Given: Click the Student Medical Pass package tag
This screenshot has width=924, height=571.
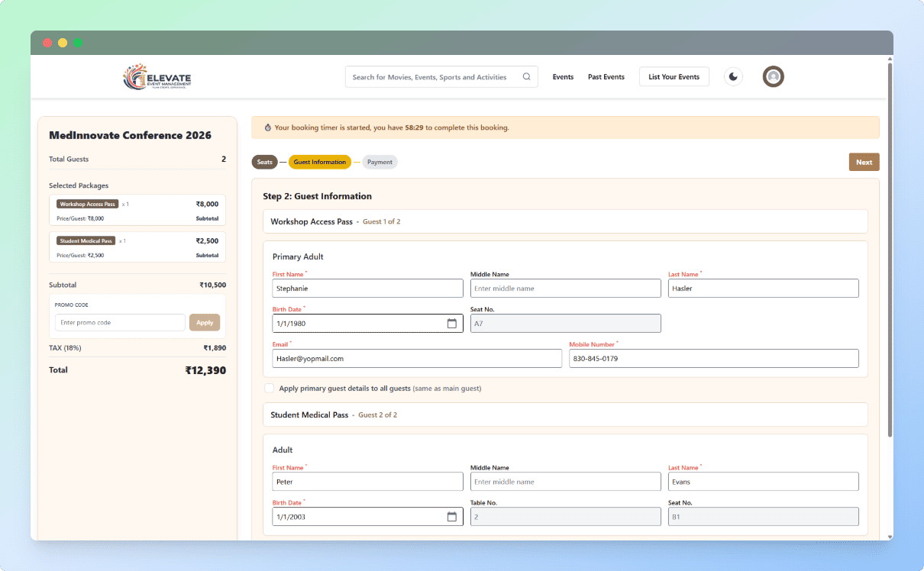Looking at the screenshot, I should (86, 240).
